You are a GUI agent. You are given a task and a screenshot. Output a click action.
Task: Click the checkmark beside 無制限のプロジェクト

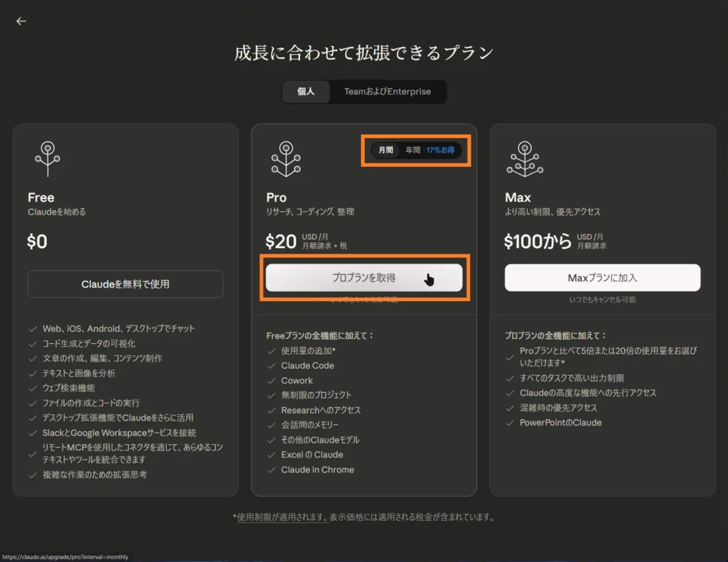[270, 395]
